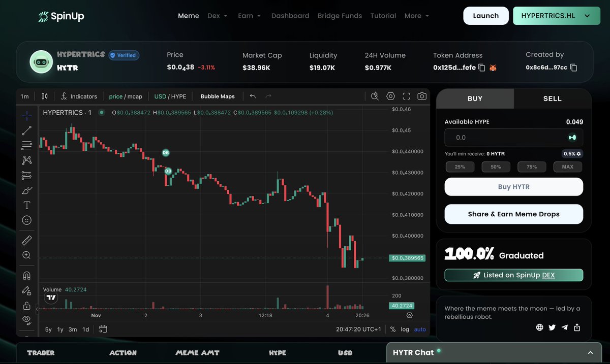Open the Tutorial page
The image size is (610, 364).
tap(383, 16)
